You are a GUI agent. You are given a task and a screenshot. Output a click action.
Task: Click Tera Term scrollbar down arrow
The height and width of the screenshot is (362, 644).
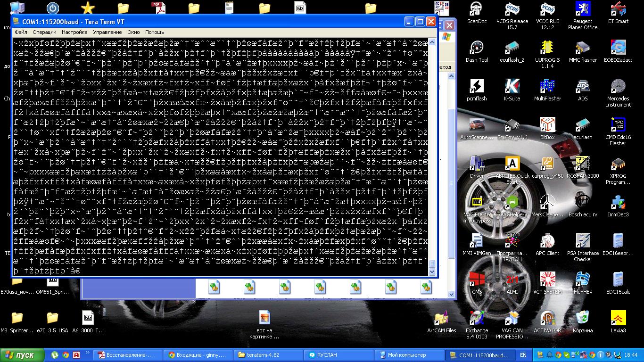(432, 272)
